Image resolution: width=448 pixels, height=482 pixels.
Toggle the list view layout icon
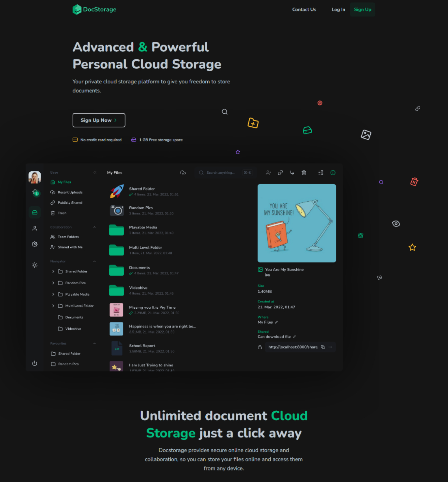[321, 173]
